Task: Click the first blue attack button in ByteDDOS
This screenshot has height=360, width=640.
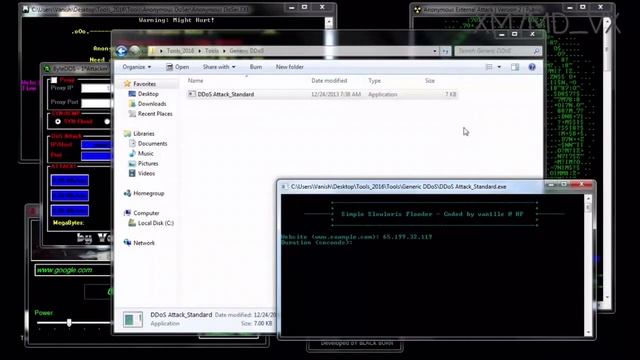Action: click(70, 180)
